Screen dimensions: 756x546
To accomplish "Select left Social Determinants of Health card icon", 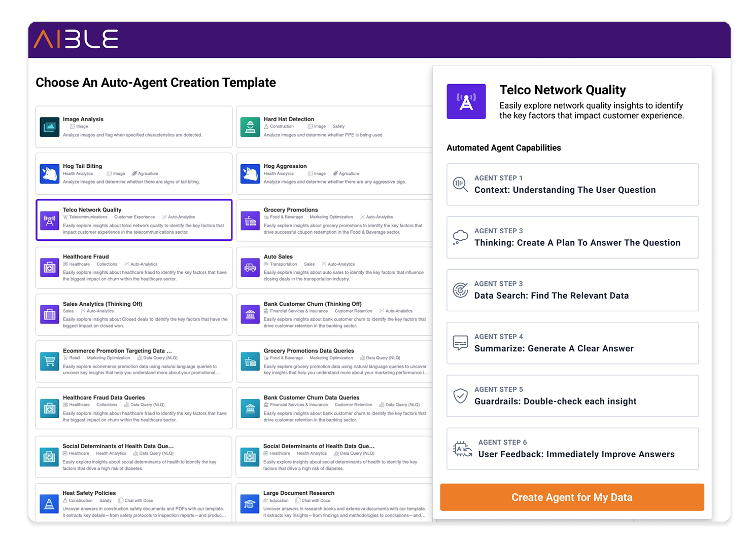I will coord(49,457).
